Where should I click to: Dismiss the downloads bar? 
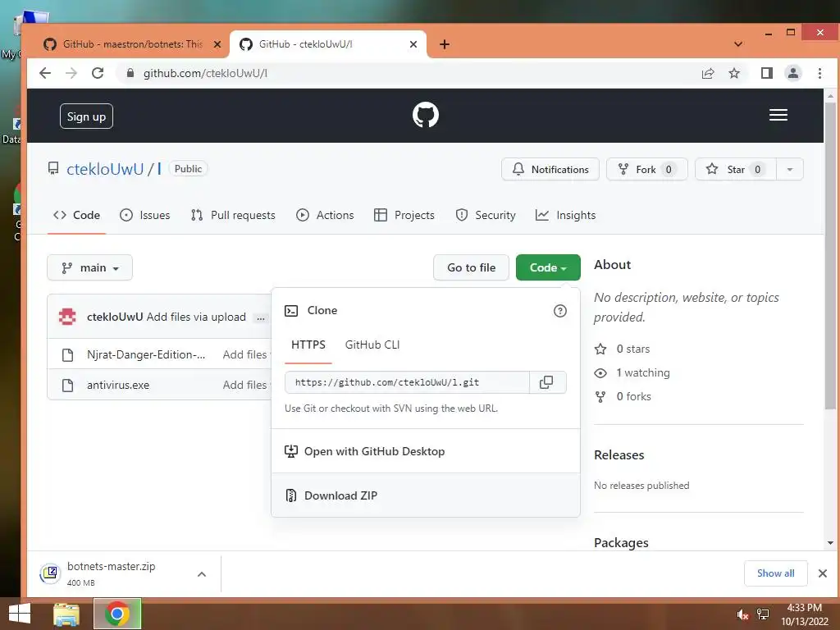click(823, 573)
